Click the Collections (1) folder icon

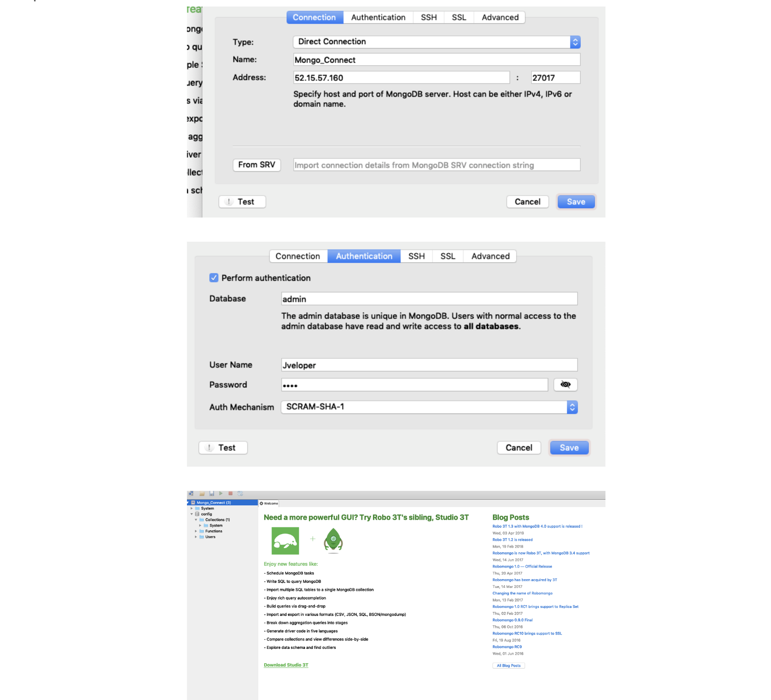[202, 520]
